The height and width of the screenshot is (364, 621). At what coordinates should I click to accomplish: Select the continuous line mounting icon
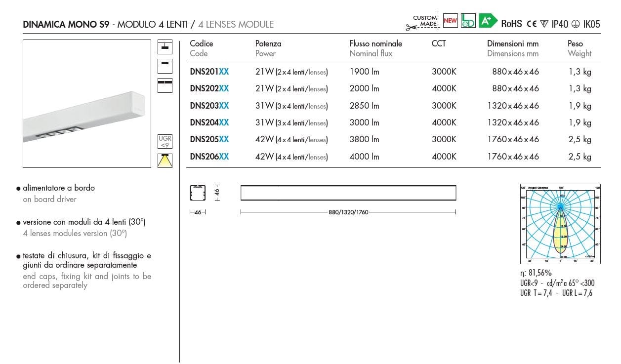tap(165, 85)
